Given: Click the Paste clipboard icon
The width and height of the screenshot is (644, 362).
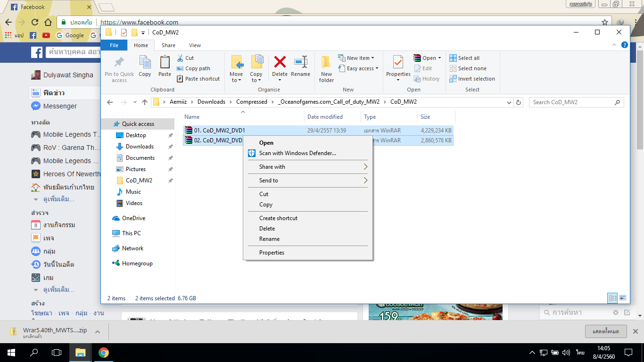Looking at the screenshot, I should tap(165, 62).
